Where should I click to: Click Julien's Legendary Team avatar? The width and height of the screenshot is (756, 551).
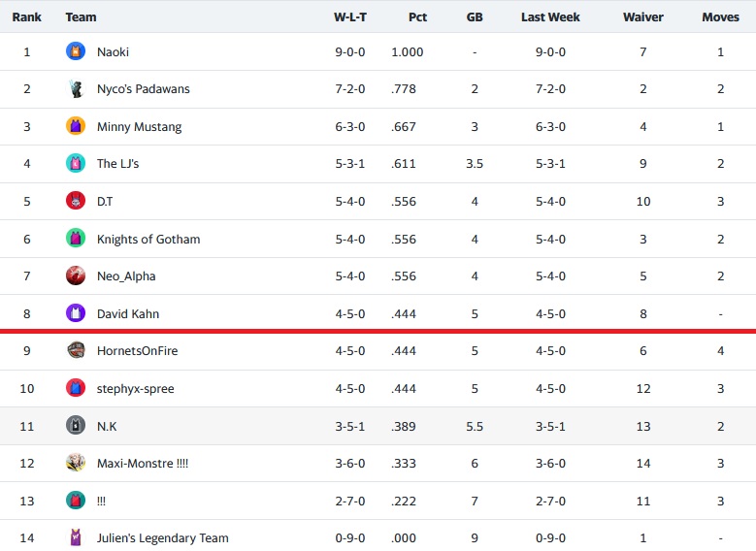point(76,537)
